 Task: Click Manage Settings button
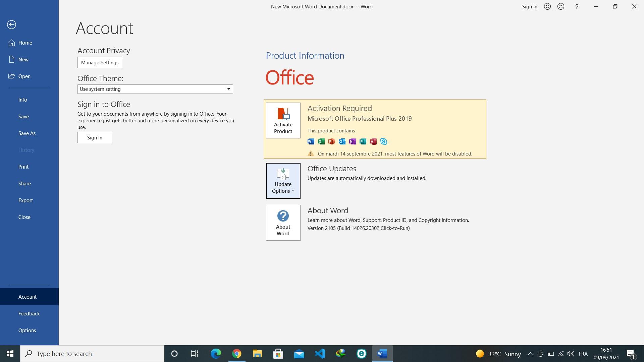100,63
